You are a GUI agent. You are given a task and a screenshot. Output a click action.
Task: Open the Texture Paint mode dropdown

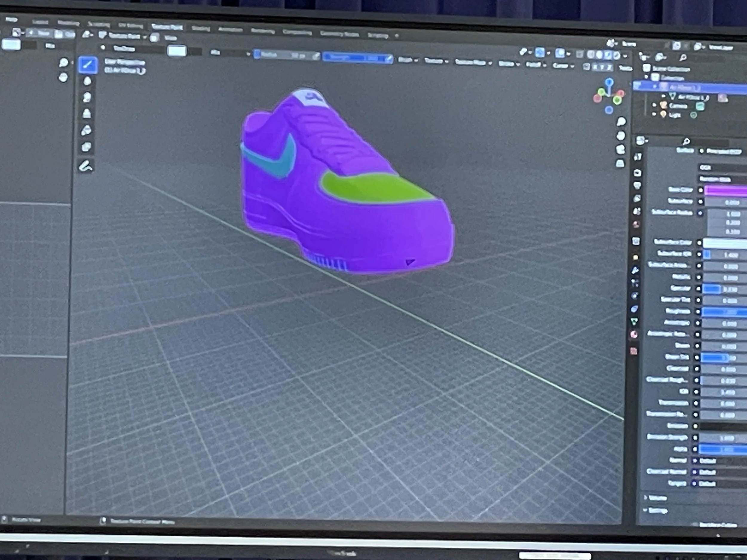[x=124, y=36]
